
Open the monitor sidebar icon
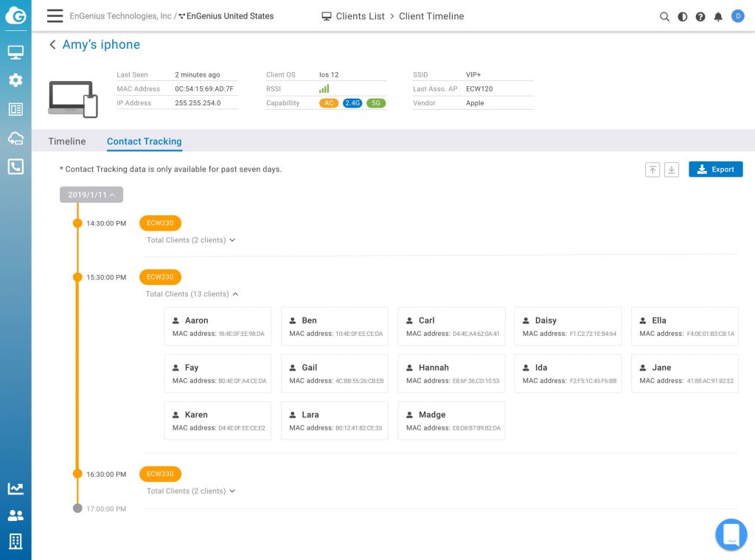pos(15,52)
